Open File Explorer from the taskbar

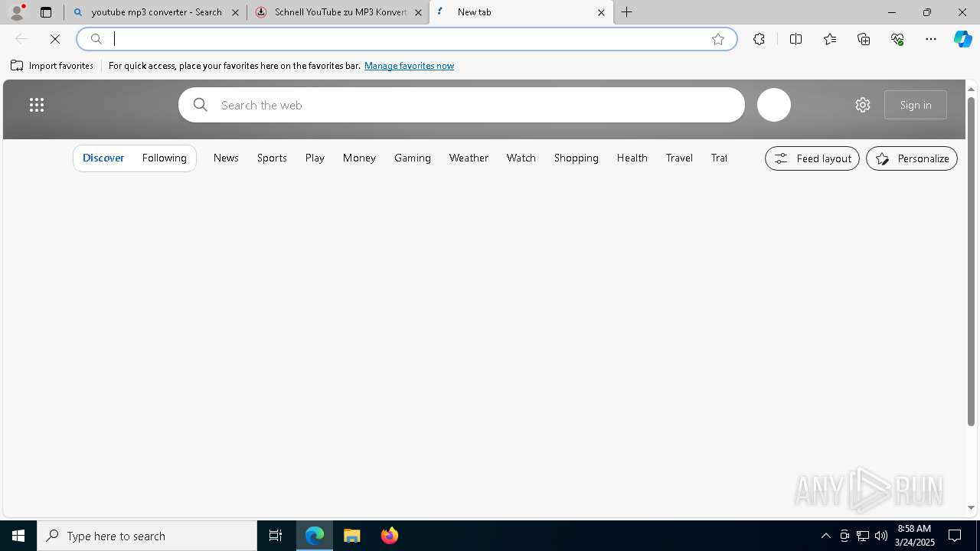(352, 536)
